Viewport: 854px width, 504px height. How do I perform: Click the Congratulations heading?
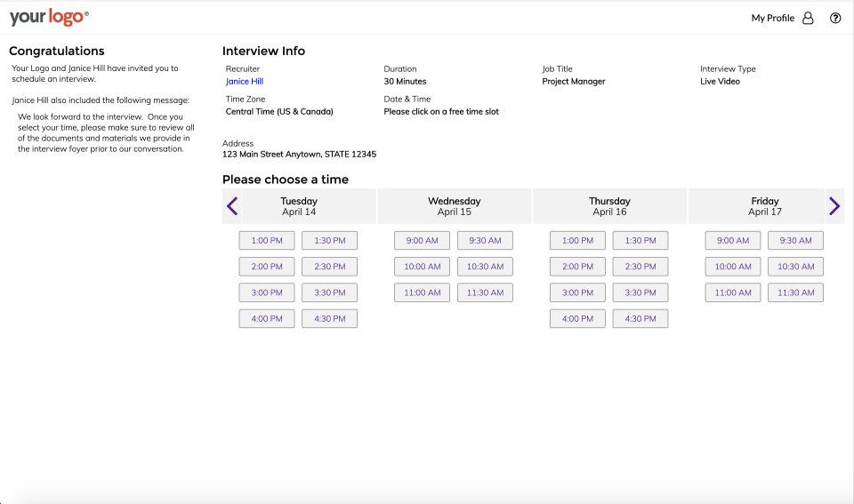(57, 52)
